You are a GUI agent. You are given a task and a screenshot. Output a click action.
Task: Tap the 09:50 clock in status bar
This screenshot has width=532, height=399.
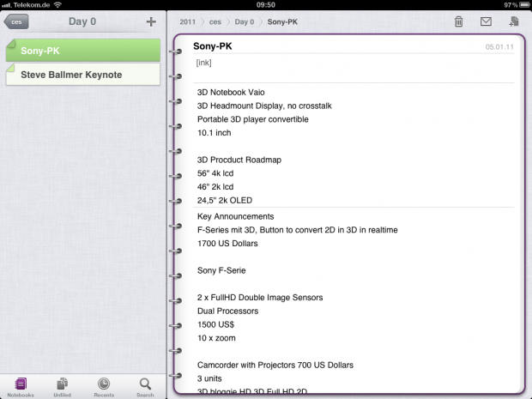point(266,5)
